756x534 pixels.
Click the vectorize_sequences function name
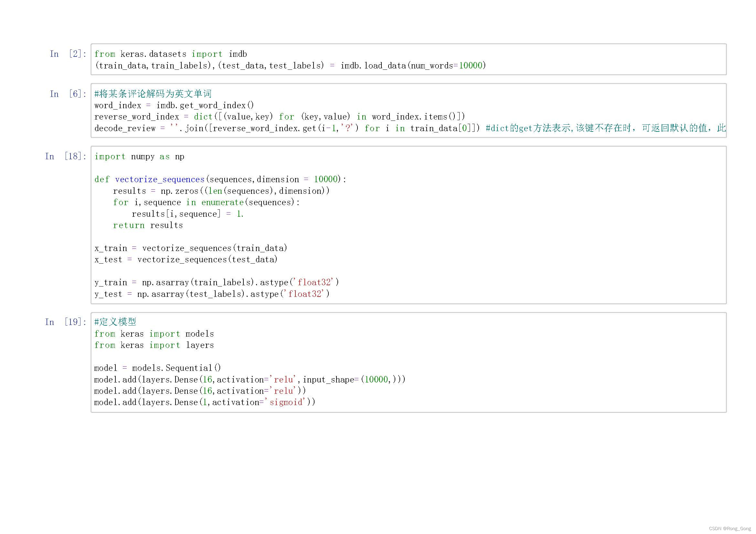pyautogui.click(x=160, y=180)
